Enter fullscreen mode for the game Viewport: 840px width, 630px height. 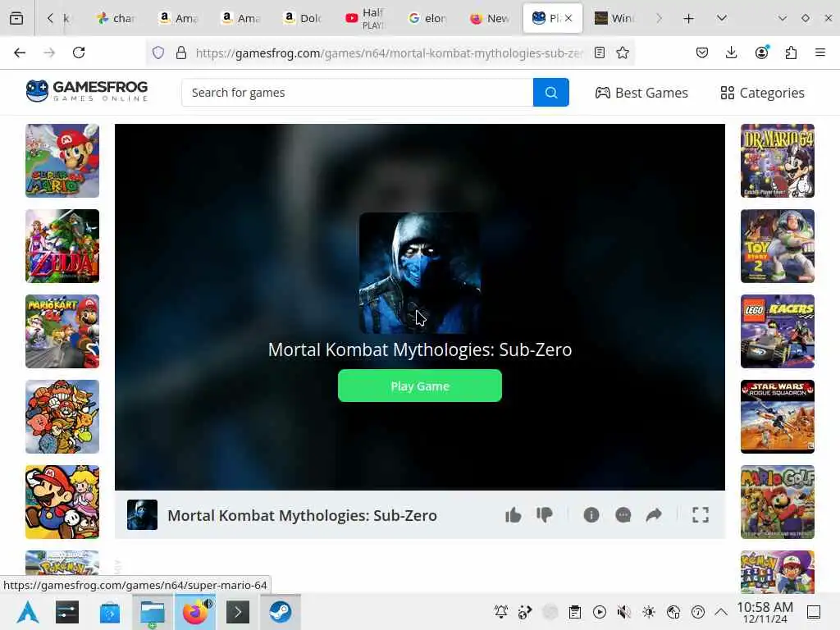(701, 515)
